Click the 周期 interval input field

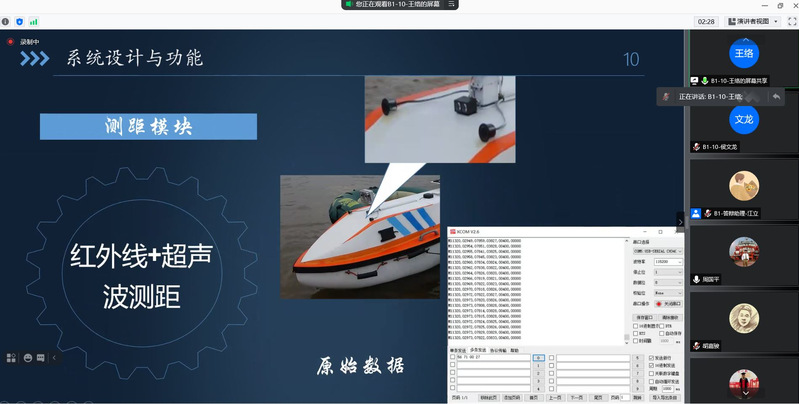click(668, 389)
